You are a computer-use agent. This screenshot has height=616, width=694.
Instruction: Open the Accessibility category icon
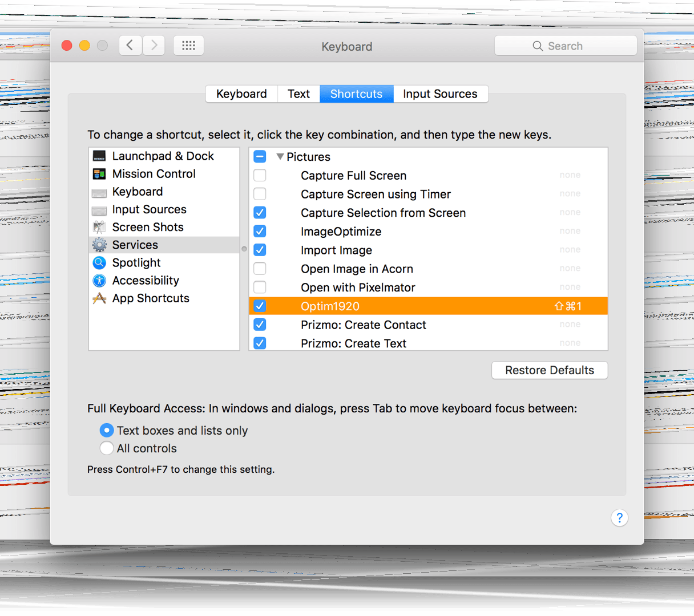tap(99, 281)
